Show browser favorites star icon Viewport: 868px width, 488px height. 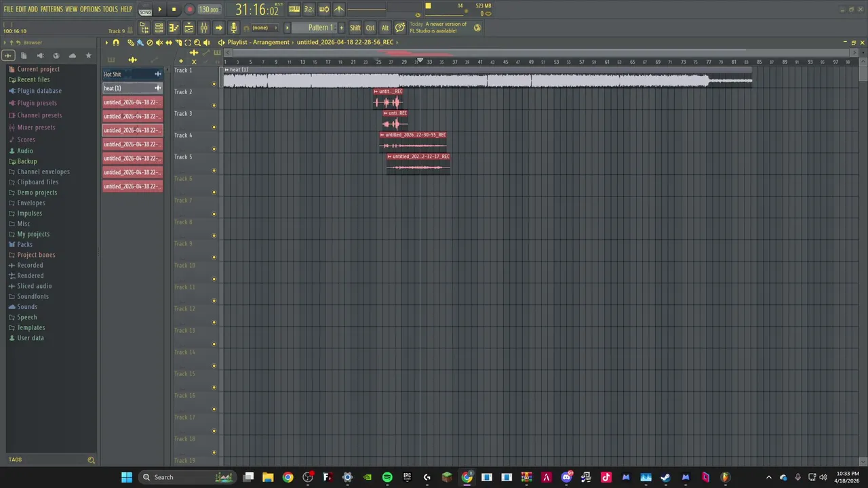[x=88, y=56]
